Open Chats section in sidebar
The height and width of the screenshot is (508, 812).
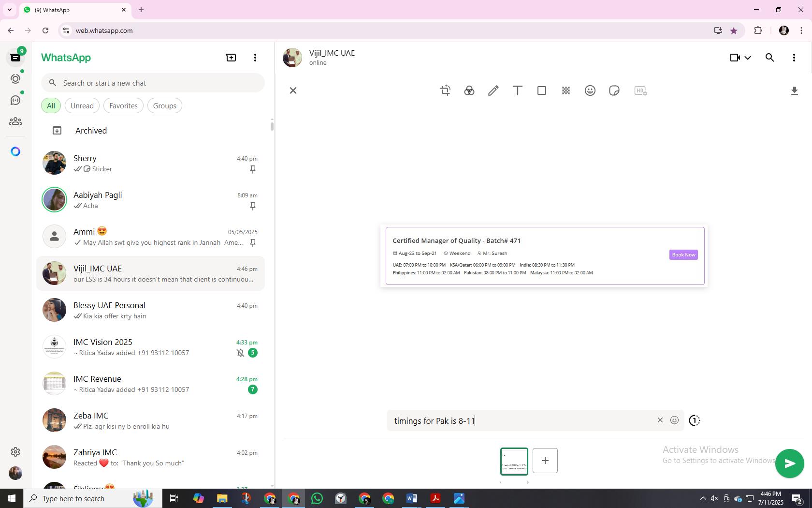15,58
